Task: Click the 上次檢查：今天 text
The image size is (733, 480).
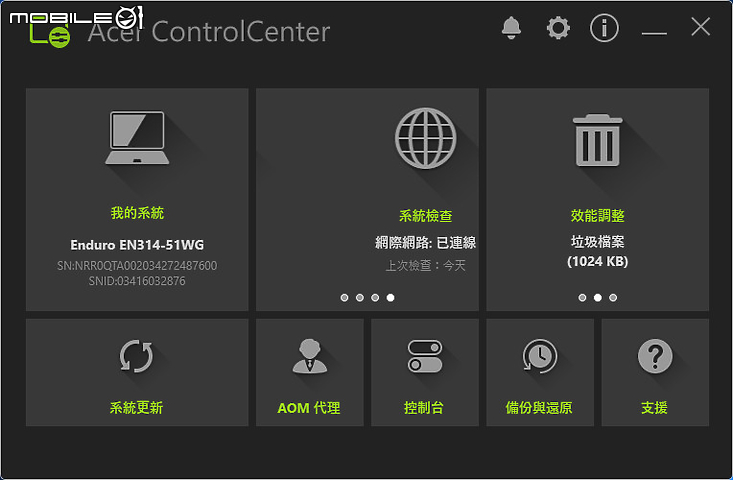Action: click(425, 266)
